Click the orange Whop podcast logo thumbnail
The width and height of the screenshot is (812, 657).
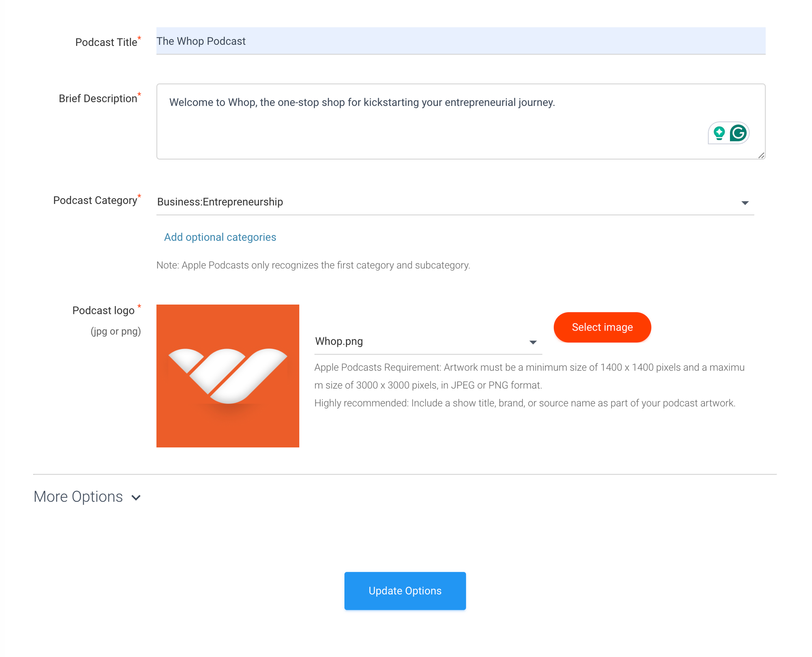(x=228, y=376)
